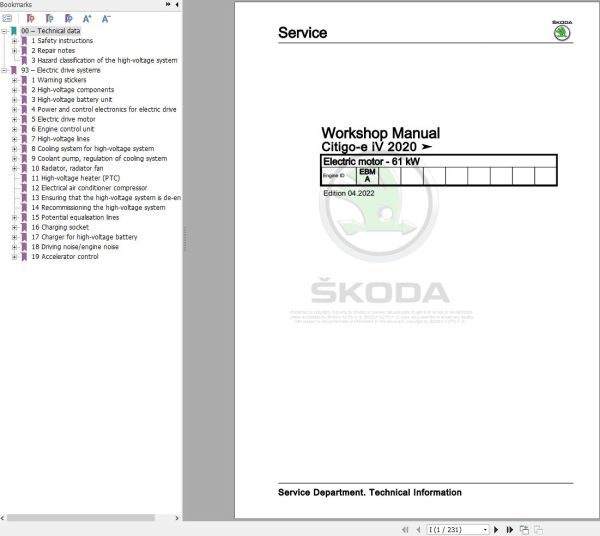Click the previous view icon
Viewport: 600px width, 536px height.
(x=524, y=529)
